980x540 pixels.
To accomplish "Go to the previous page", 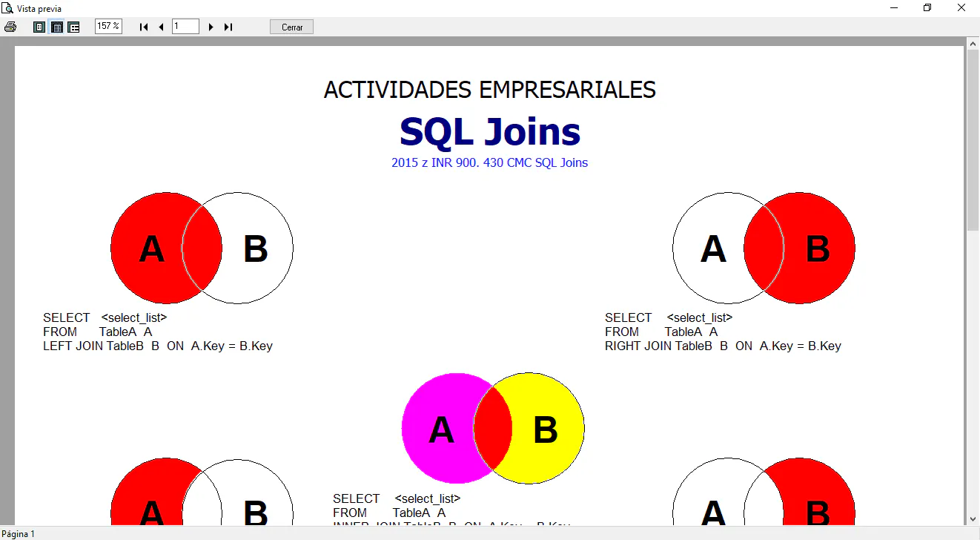I will (161, 27).
